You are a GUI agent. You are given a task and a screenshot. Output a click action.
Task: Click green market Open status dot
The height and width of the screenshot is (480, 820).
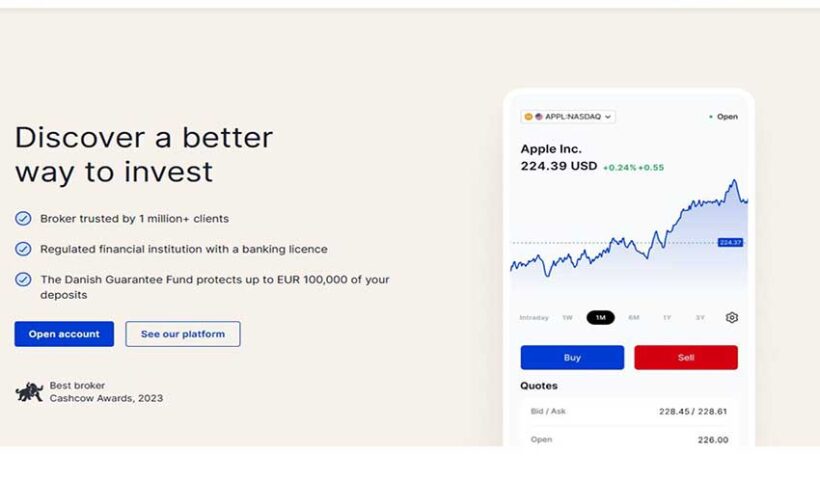[x=710, y=117]
